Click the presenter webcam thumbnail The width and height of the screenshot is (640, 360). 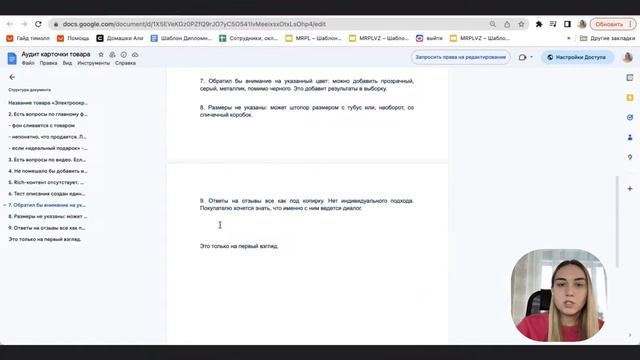(558, 295)
